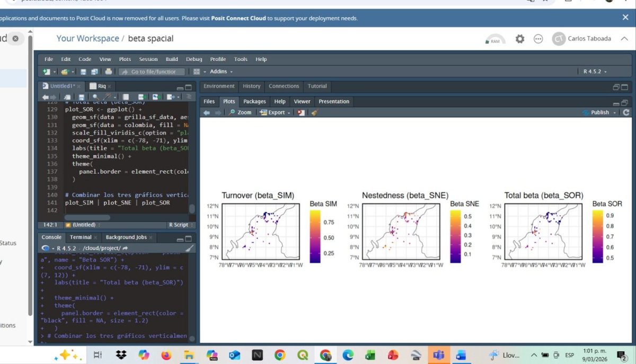Click the RAM usage gauge indicator
The width and height of the screenshot is (636, 364).
point(495,40)
